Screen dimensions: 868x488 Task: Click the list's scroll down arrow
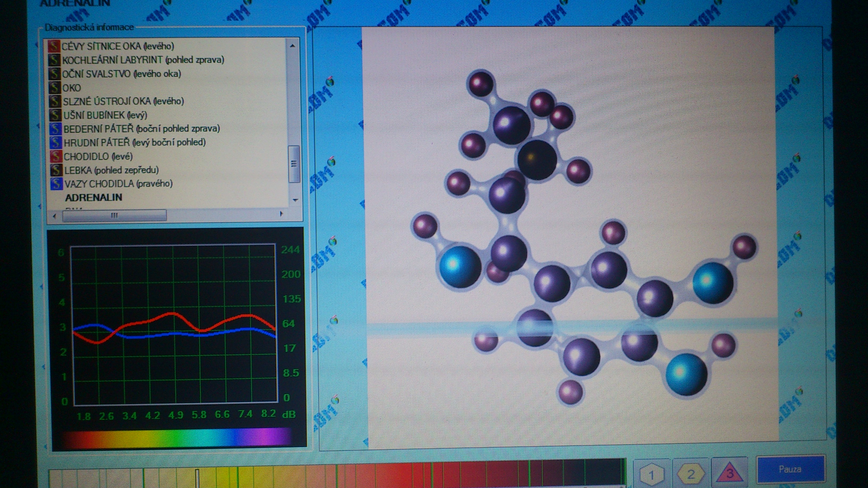tap(295, 200)
